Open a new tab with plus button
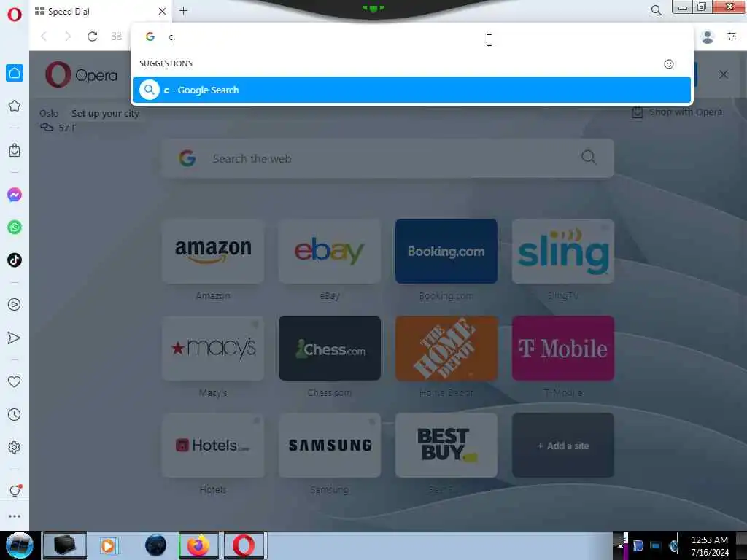Image resolution: width=747 pixels, height=560 pixels. click(x=183, y=10)
